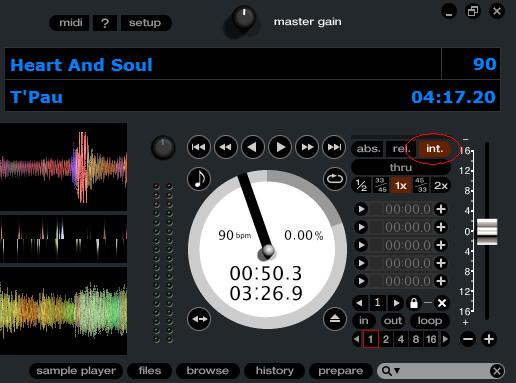The width and height of the screenshot is (516, 383).
Task: Select the 45/33 speed option
Action: click(x=421, y=185)
